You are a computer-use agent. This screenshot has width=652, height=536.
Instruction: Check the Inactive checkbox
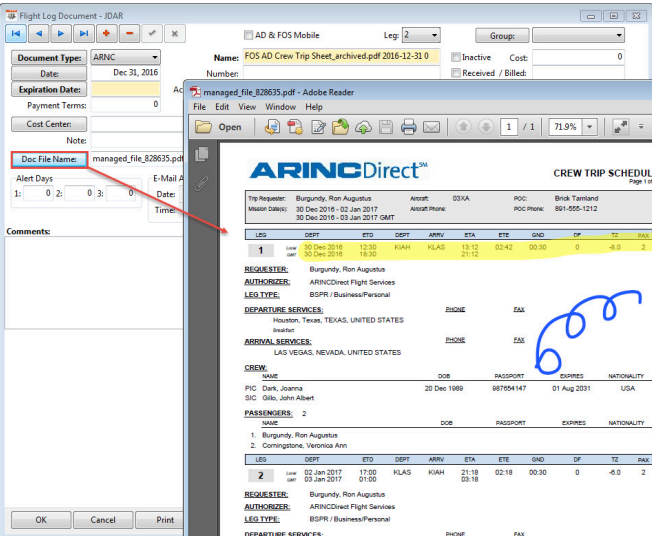456,57
